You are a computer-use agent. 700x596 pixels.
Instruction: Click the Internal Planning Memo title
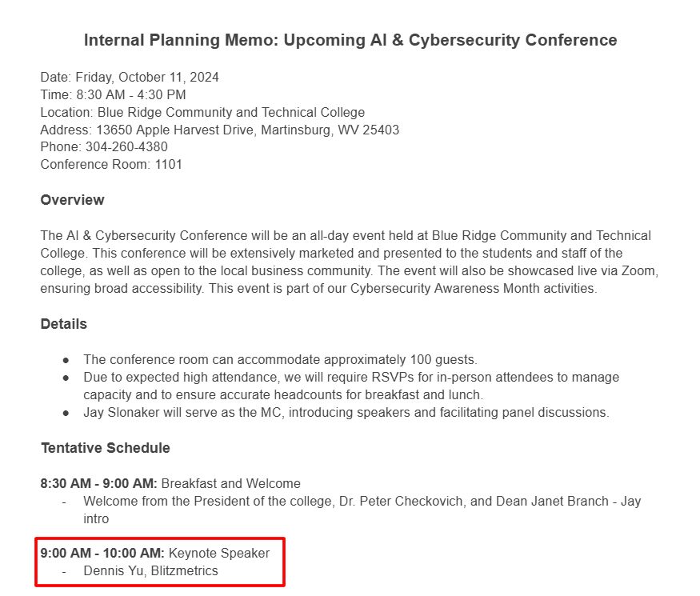[350, 40]
